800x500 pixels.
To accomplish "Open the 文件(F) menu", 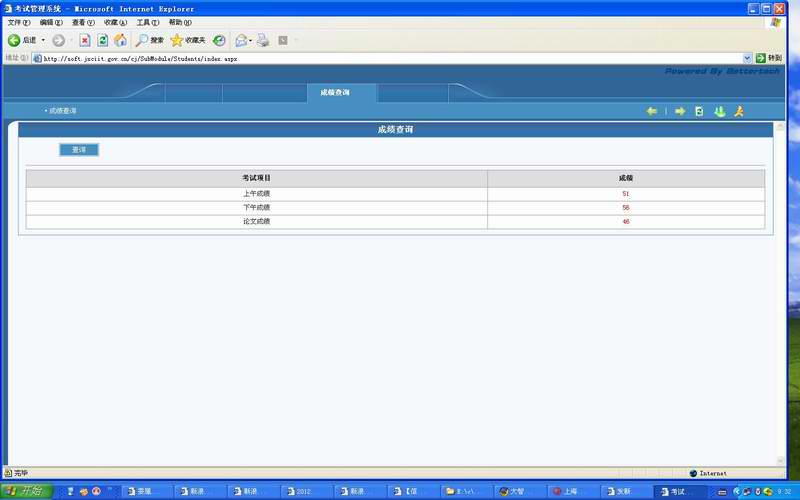I will point(19,22).
